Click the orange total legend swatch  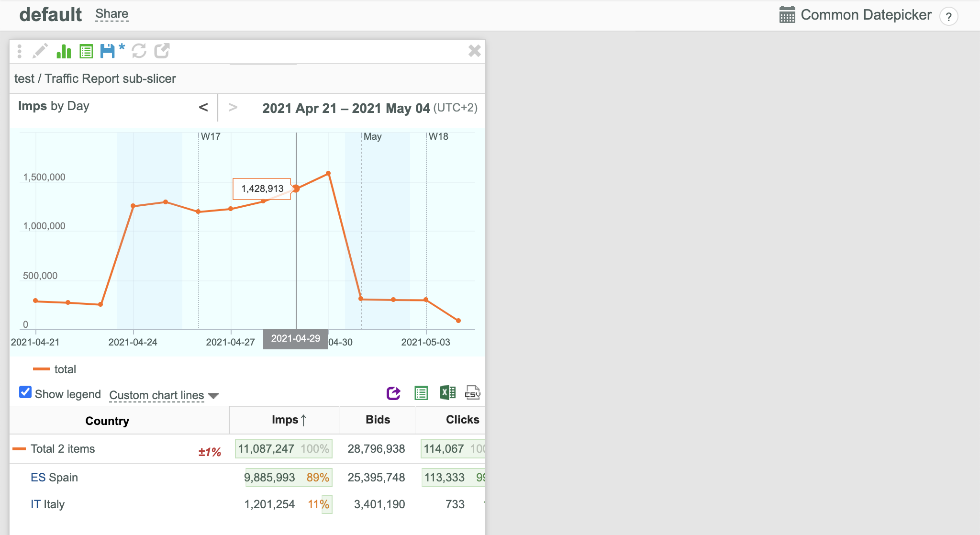pyautogui.click(x=42, y=369)
